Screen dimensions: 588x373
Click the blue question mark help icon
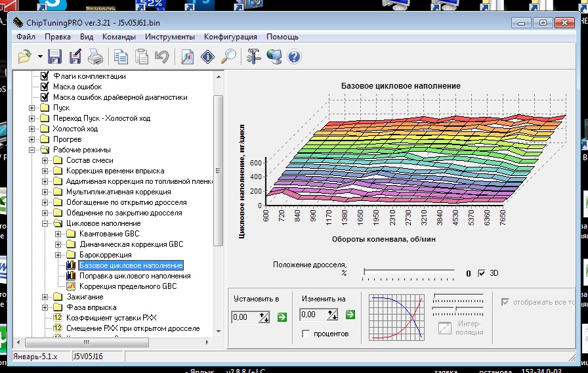pyautogui.click(x=294, y=57)
